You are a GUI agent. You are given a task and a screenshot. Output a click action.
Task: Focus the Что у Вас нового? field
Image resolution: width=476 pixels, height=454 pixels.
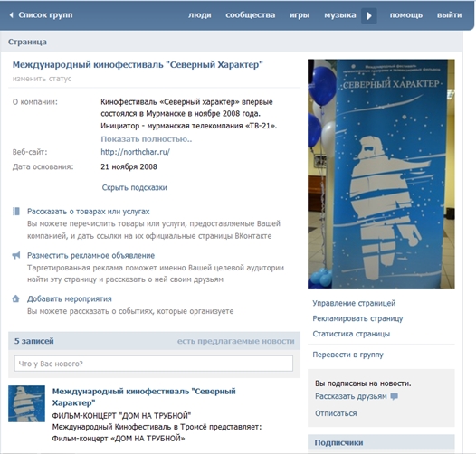(x=154, y=364)
